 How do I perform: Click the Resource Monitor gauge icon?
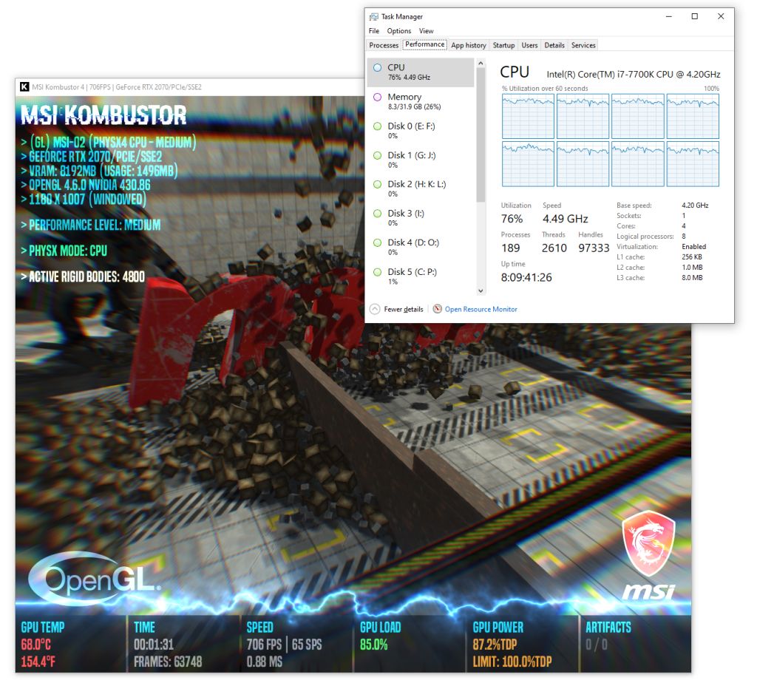[438, 309]
